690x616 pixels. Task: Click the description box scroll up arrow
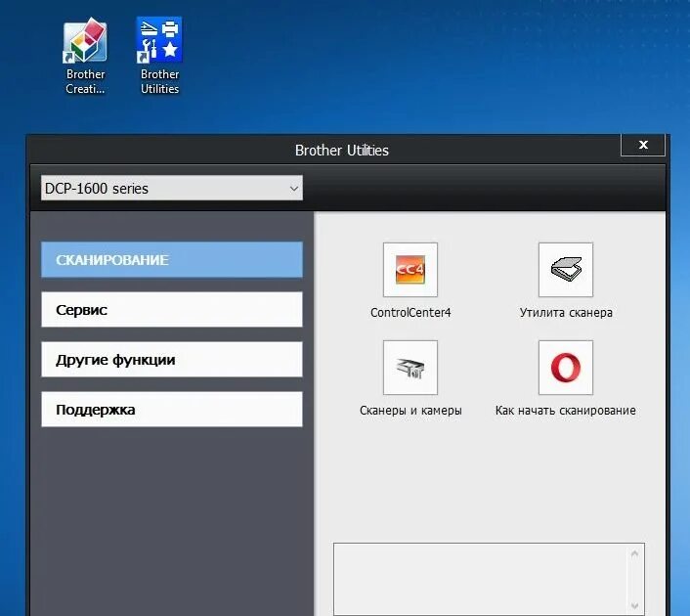click(x=634, y=554)
